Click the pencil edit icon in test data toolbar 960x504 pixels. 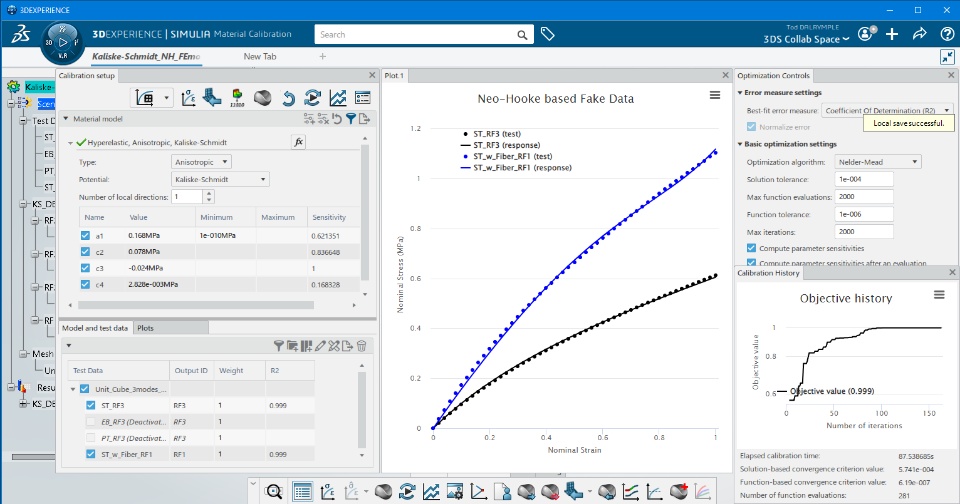pyautogui.click(x=320, y=346)
